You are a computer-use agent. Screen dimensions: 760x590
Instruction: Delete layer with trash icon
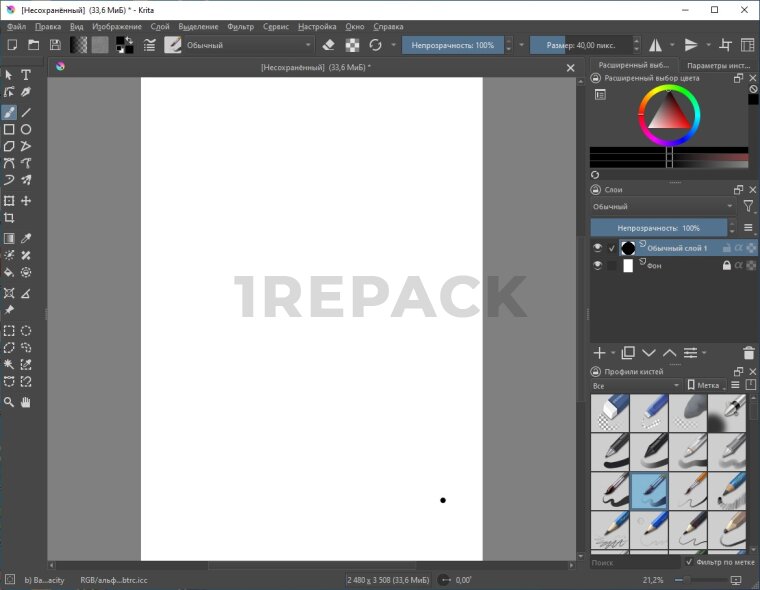coord(749,353)
